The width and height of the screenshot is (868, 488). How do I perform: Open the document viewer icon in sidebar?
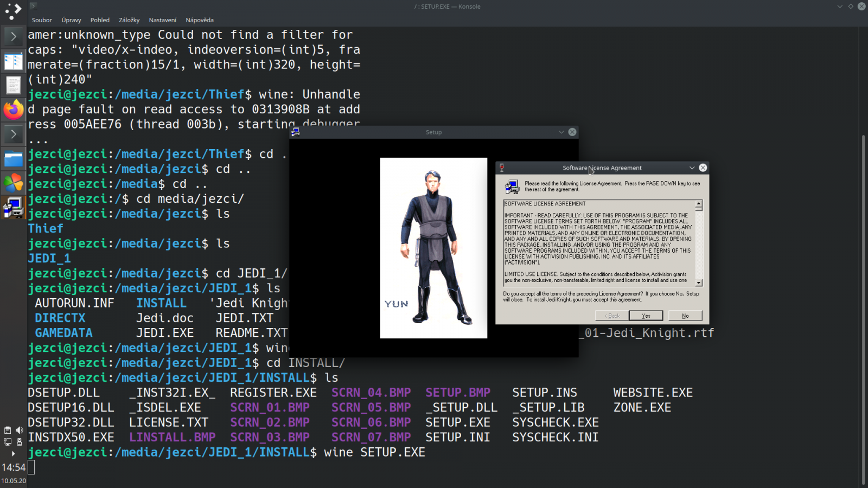[14, 85]
